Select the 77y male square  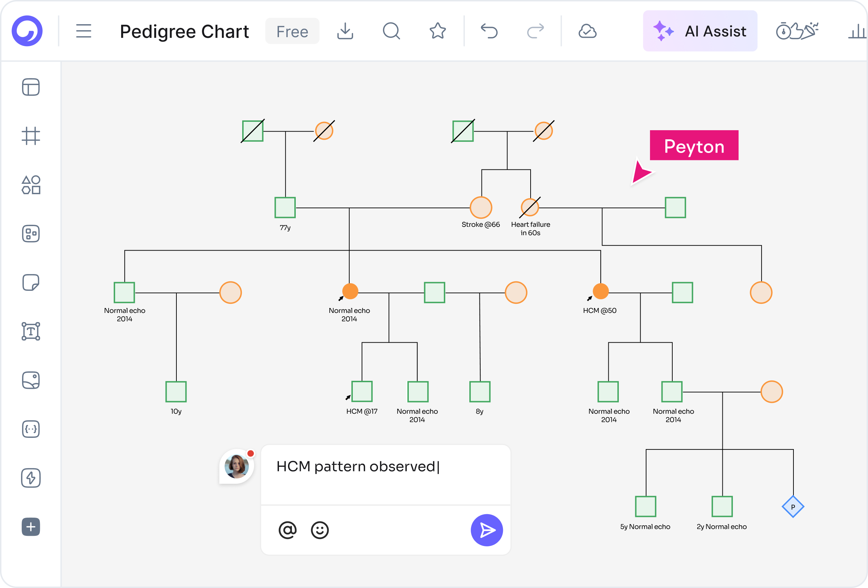[285, 207]
